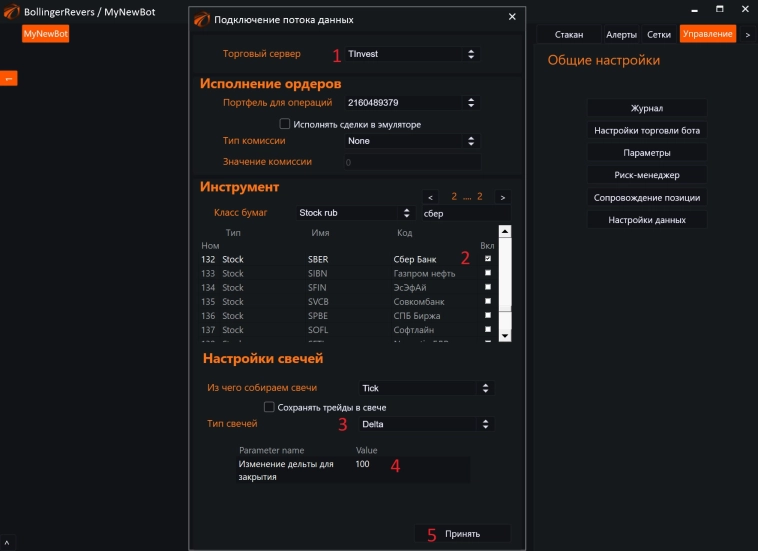Screen dimensions: 758x551
Task: Open the Торговый сервер TInvest dropdown
Action: pos(411,54)
